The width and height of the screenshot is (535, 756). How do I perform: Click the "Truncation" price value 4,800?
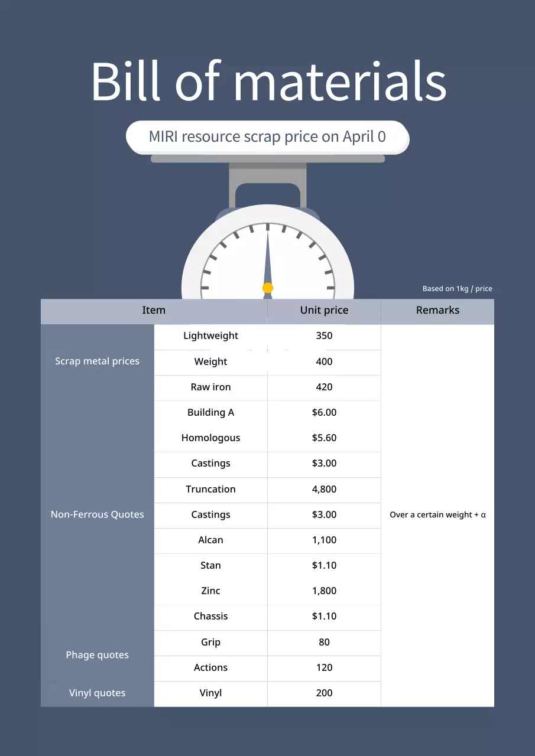[x=324, y=490]
